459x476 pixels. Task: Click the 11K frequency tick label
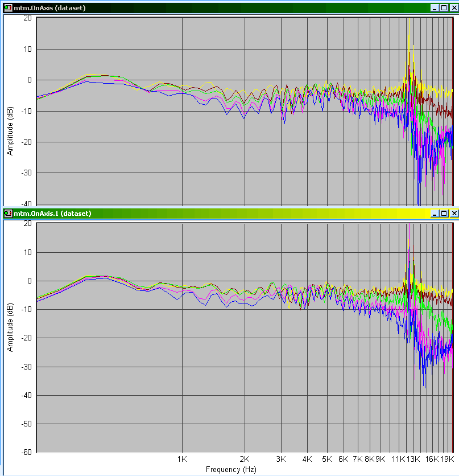pos(399,459)
